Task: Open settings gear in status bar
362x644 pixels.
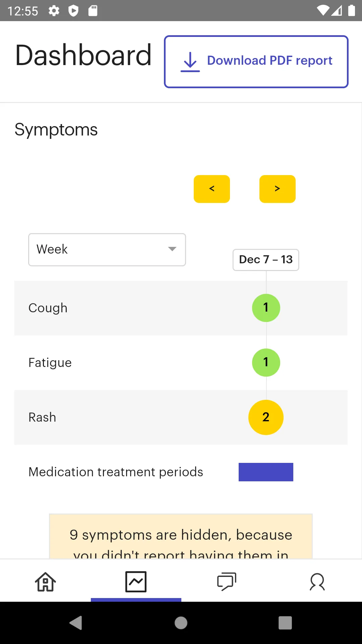Action: click(x=54, y=11)
